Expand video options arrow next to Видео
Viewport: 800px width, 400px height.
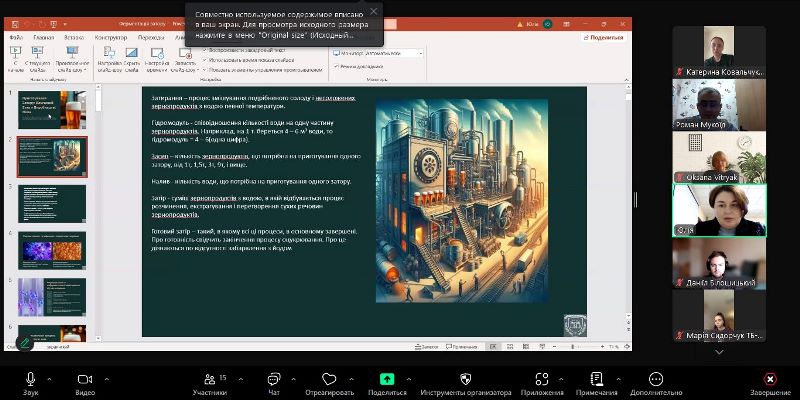[106, 378]
